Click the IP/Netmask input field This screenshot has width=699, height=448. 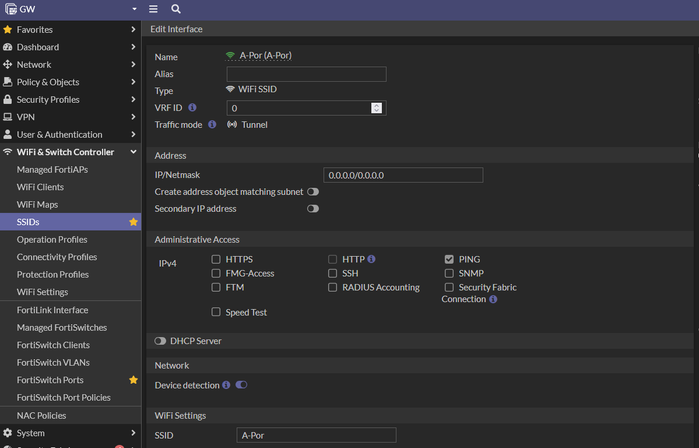[403, 175]
